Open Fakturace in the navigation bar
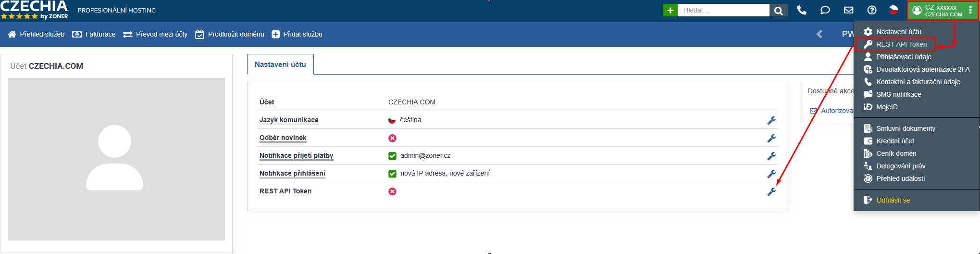 (x=94, y=34)
